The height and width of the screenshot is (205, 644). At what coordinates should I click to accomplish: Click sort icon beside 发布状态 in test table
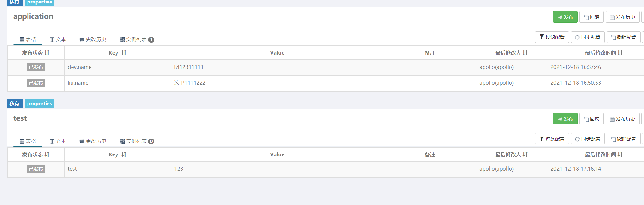pos(47,154)
